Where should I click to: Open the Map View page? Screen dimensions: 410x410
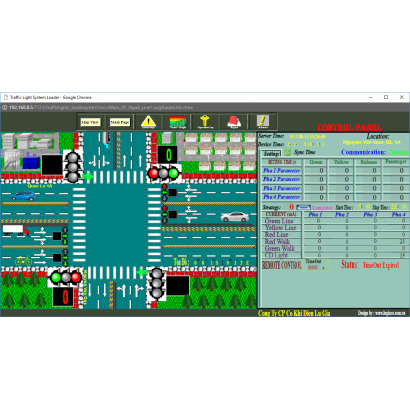point(90,122)
